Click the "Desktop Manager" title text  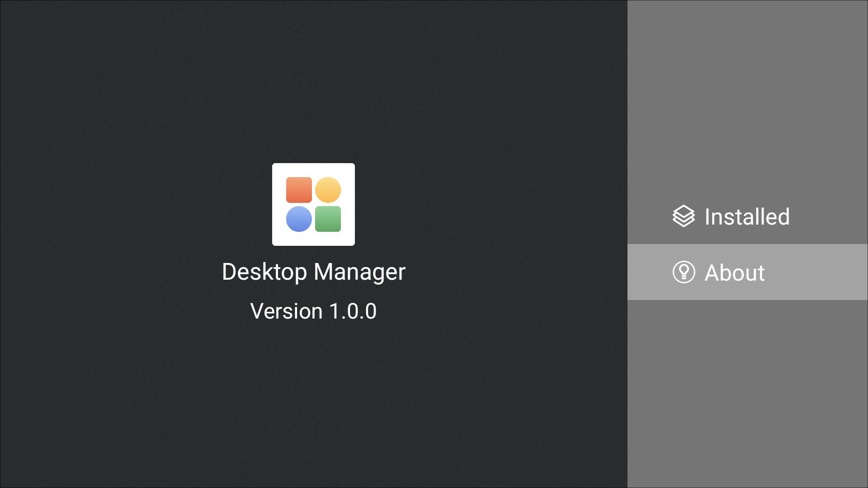(x=314, y=272)
